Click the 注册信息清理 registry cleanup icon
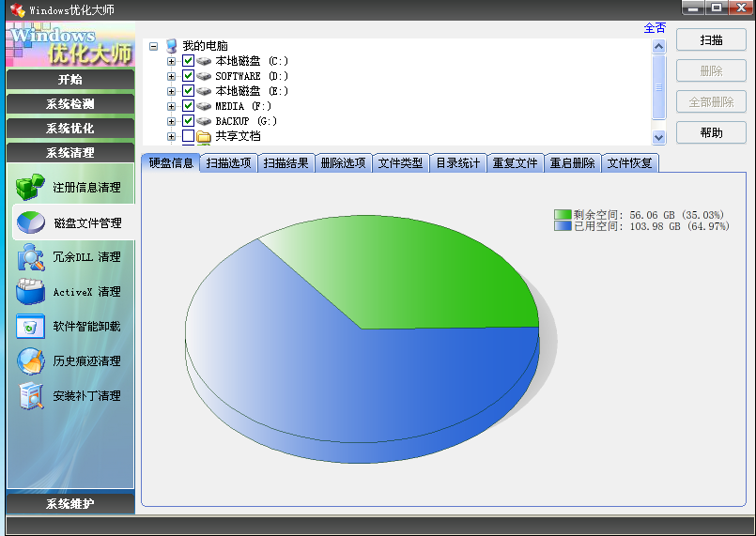 coord(30,187)
